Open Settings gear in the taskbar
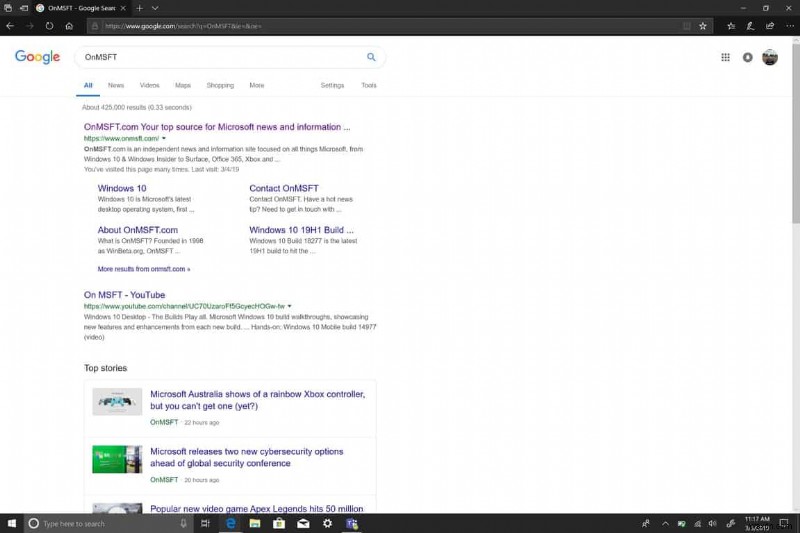 click(x=328, y=523)
